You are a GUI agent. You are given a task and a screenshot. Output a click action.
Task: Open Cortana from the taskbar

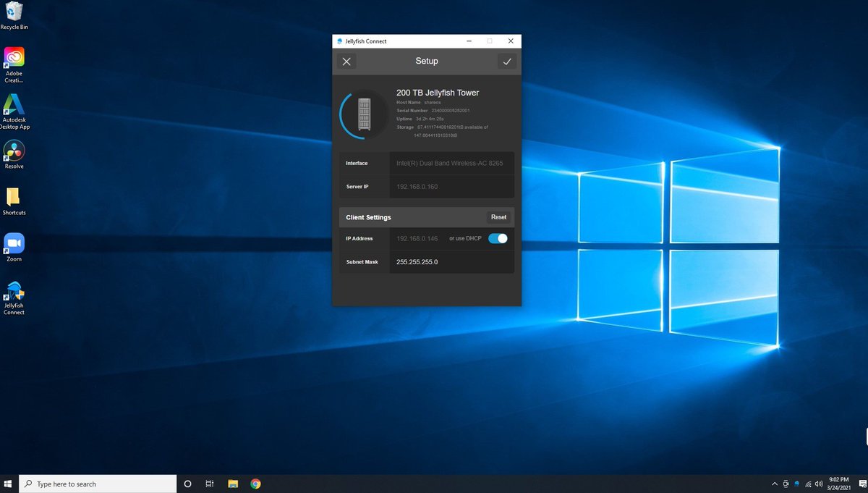[x=187, y=484]
